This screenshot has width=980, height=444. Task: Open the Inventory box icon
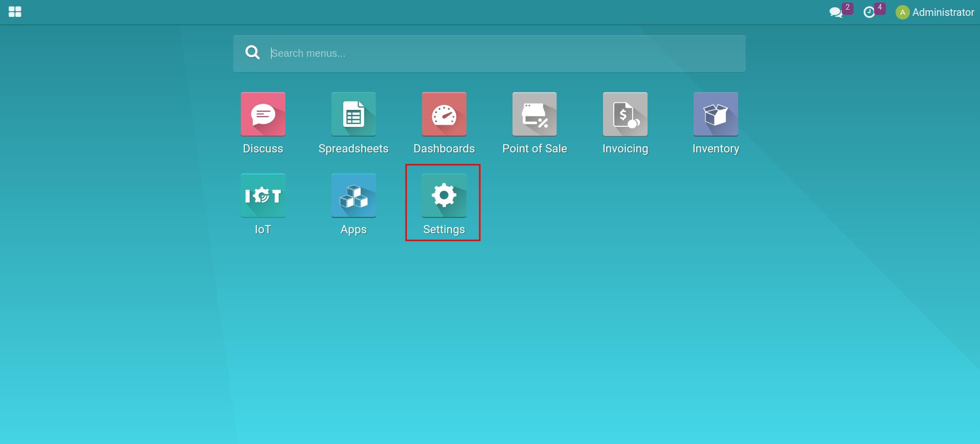(x=716, y=114)
